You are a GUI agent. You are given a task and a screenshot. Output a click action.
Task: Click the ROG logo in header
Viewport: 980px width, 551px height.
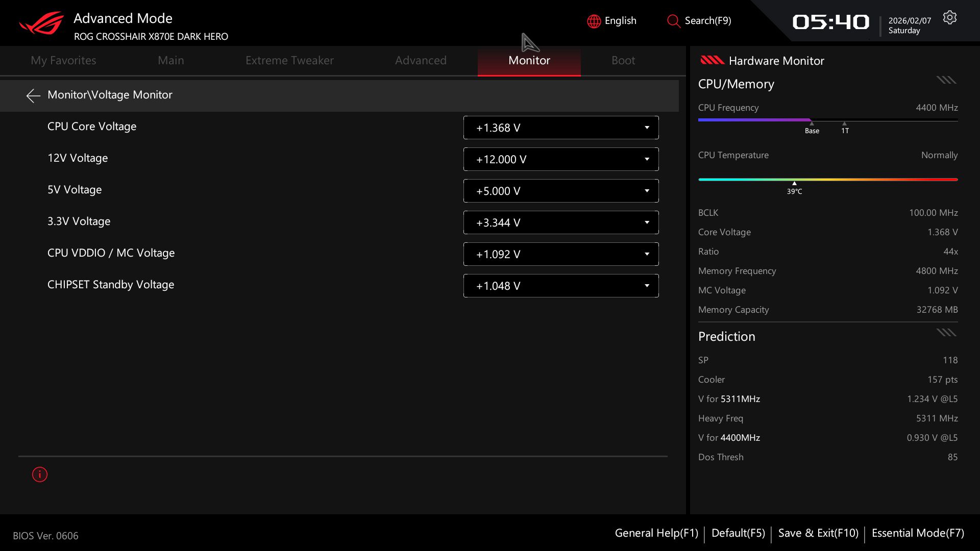click(41, 23)
